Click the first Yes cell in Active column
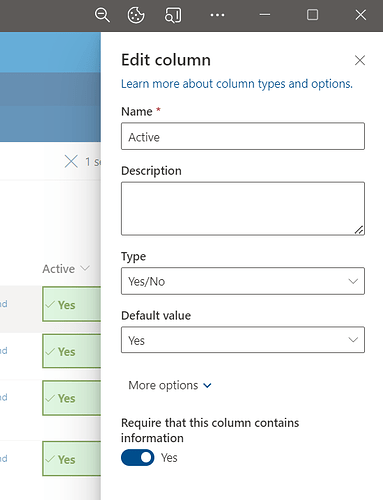383x500 pixels. coord(72,304)
